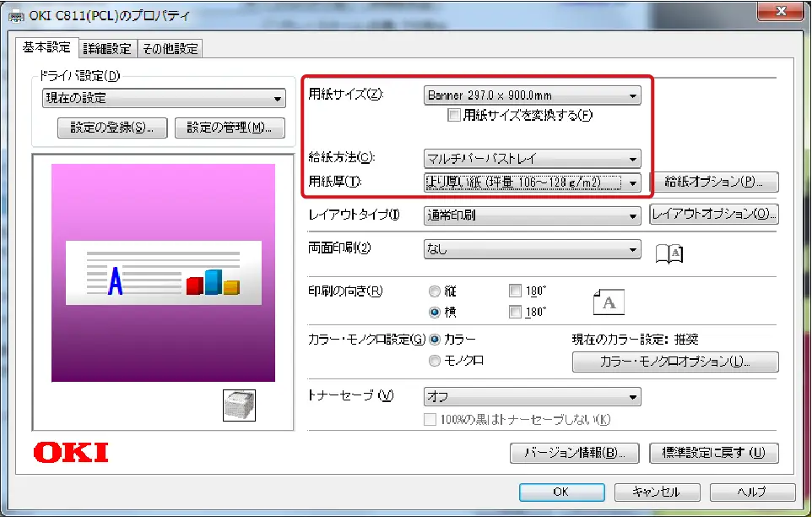812x517 pixels.
Task: Click the 用紙厚(T) label
Action: tap(335, 182)
